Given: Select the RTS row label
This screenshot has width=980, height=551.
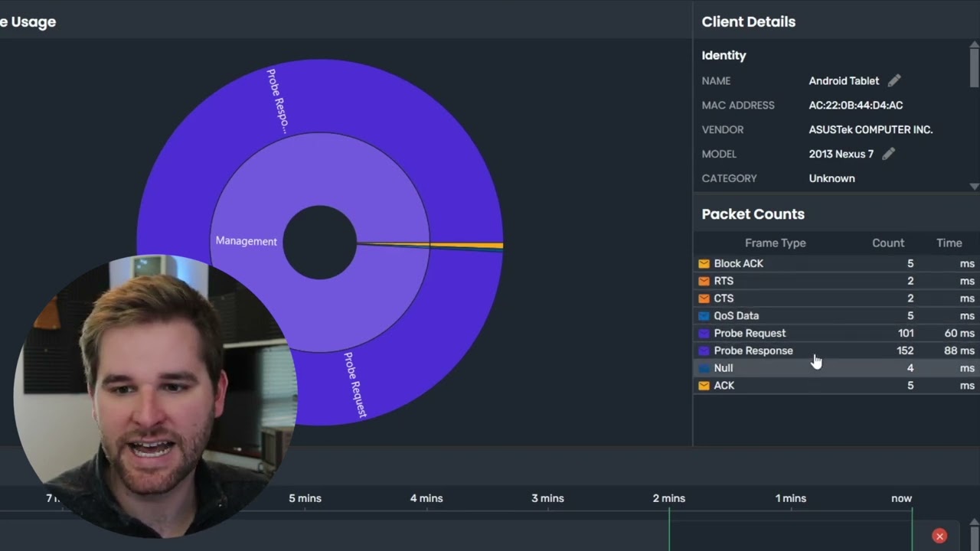Looking at the screenshot, I should (x=724, y=281).
